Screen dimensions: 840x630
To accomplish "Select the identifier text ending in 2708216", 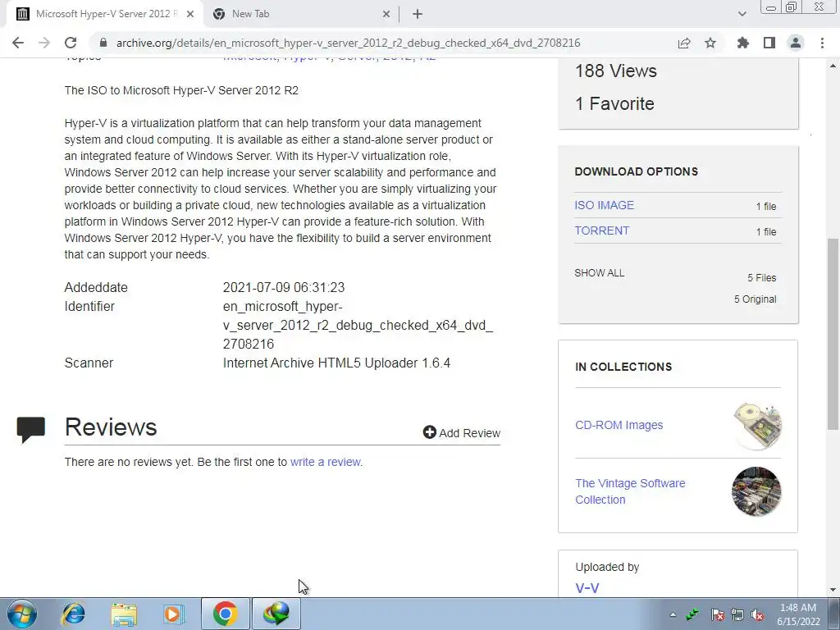I will coord(358,325).
